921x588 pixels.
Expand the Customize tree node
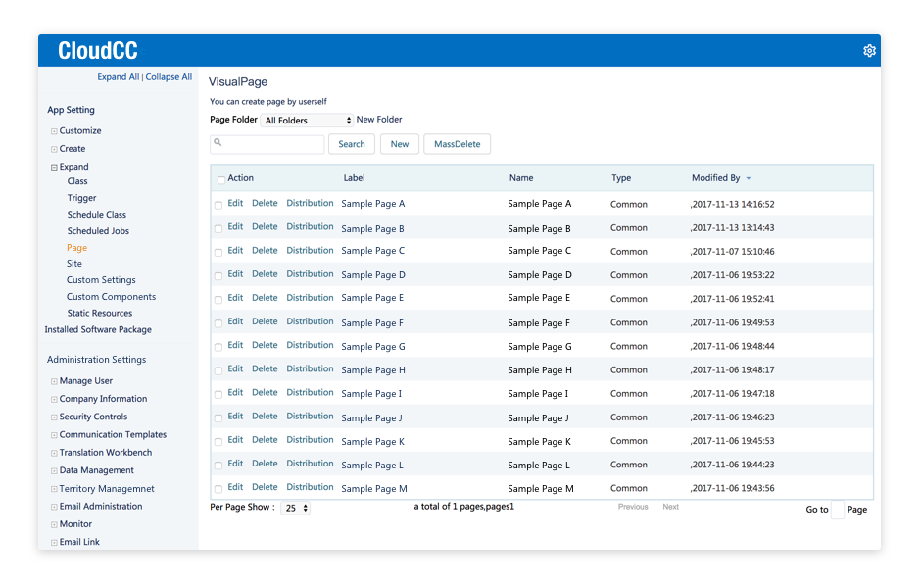[x=53, y=130]
